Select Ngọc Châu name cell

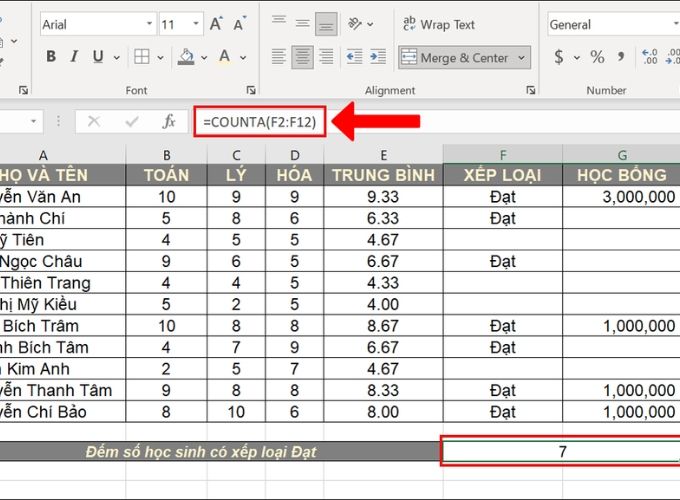point(63,261)
